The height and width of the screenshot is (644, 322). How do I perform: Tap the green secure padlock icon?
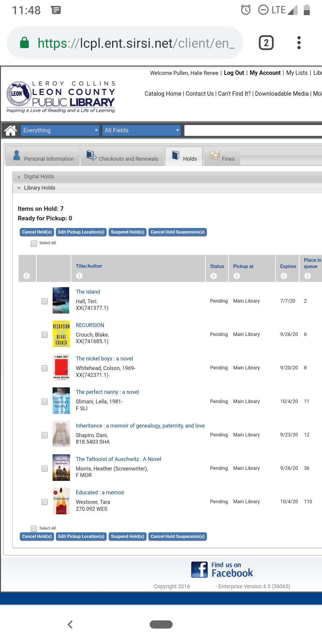(x=24, y=43)
